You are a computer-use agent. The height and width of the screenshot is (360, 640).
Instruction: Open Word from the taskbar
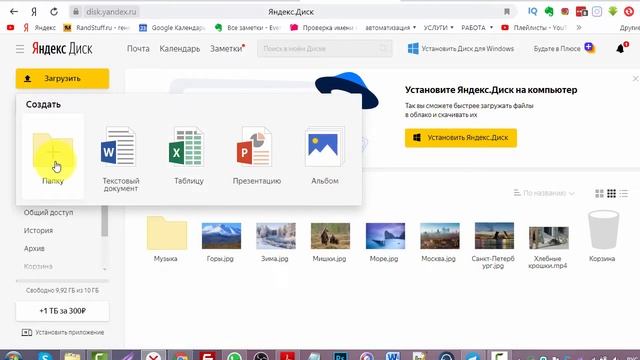[x=393, y=356]
